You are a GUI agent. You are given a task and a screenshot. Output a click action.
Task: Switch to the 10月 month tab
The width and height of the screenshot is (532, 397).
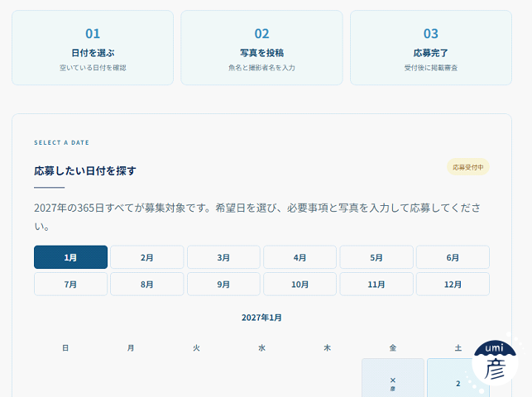tap(300, 285)
